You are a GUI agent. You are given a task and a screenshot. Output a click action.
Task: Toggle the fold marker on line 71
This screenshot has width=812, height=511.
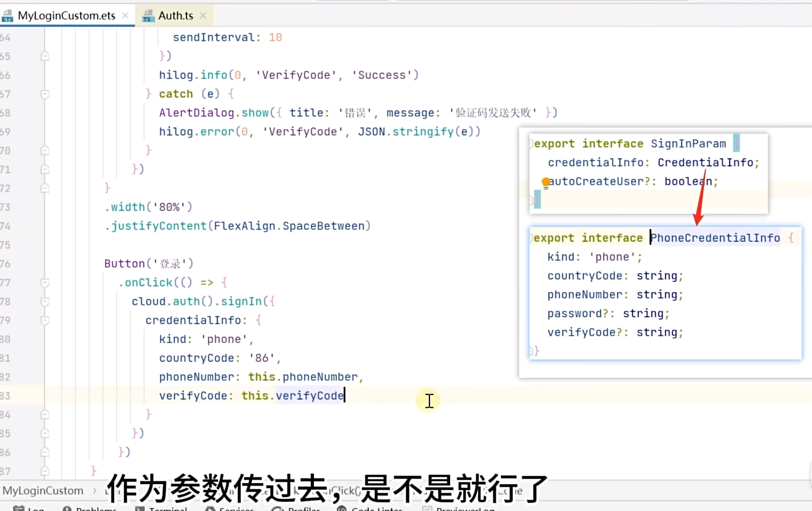click(x=45, y=169)
